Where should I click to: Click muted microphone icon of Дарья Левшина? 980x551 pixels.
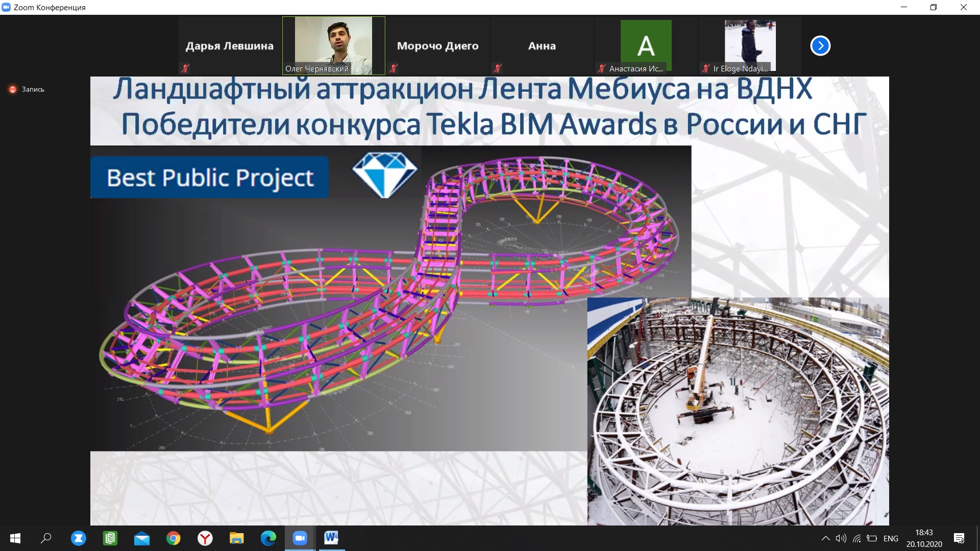pos(185,68)
